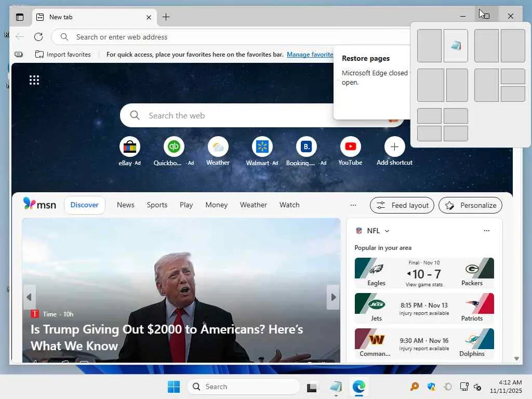Open the Jets vs Patriots matchup
Viewport: 532px width, 399px height.
pyautogui.click(x=424, y=308)
